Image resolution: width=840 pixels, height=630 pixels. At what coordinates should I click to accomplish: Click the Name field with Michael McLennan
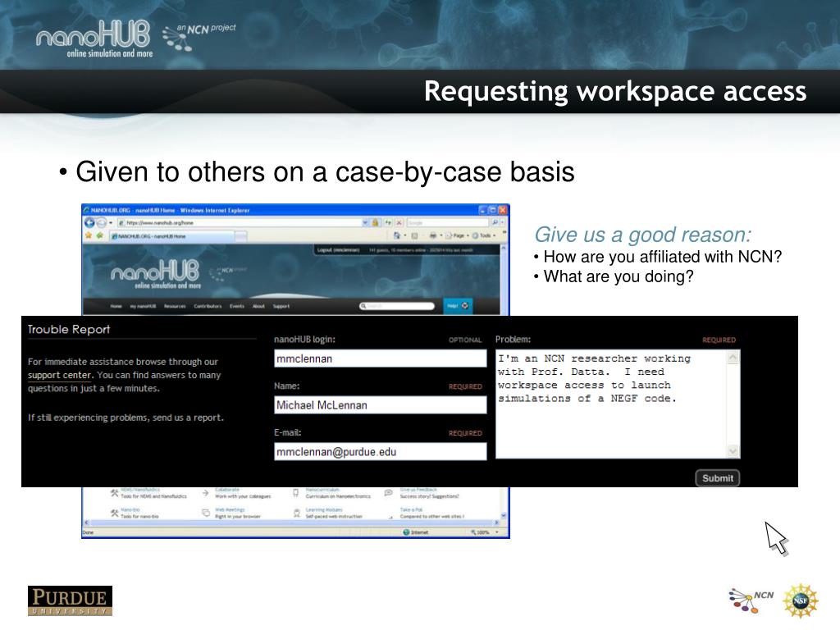[381, 405]
